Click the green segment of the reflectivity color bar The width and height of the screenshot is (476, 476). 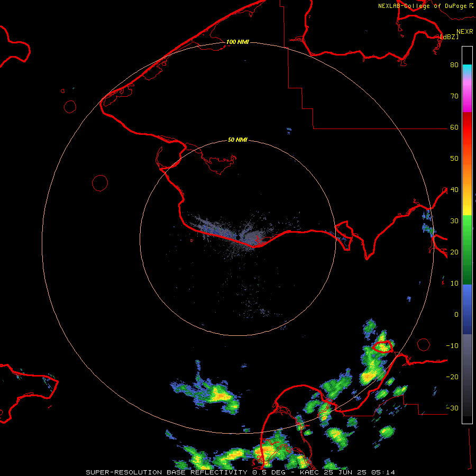coord(467,250)
